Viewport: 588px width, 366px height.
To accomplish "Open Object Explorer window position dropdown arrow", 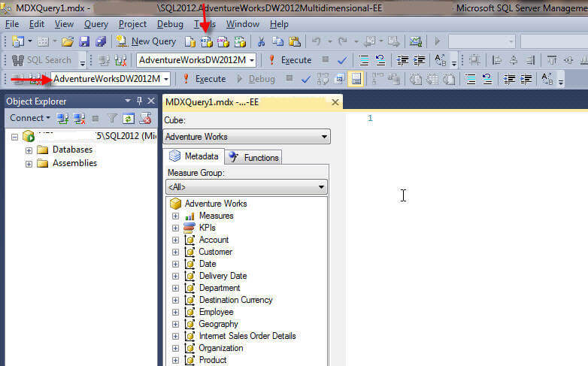I will pyautogui.click(x=128, y=101).
